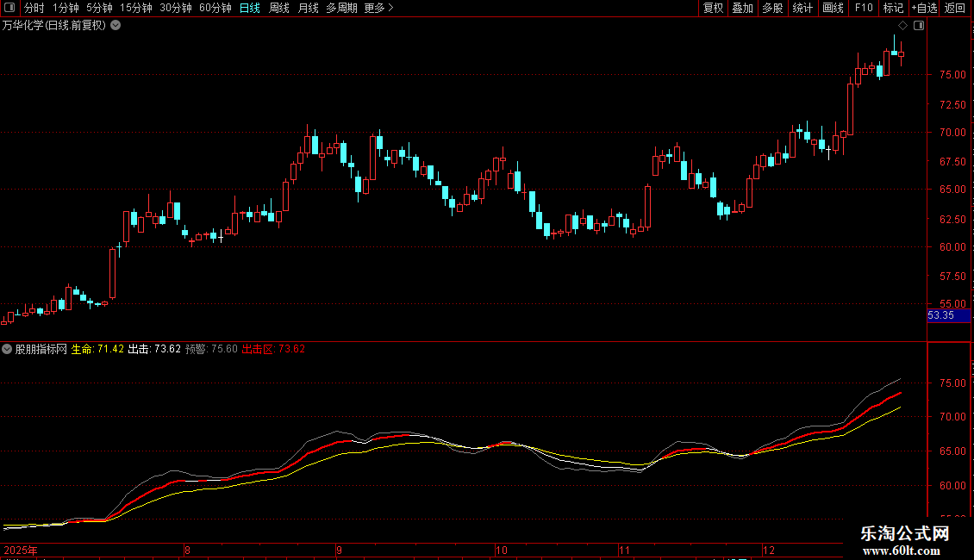
Task: Select the 60分钟 period tab
Action: point(215,8)
